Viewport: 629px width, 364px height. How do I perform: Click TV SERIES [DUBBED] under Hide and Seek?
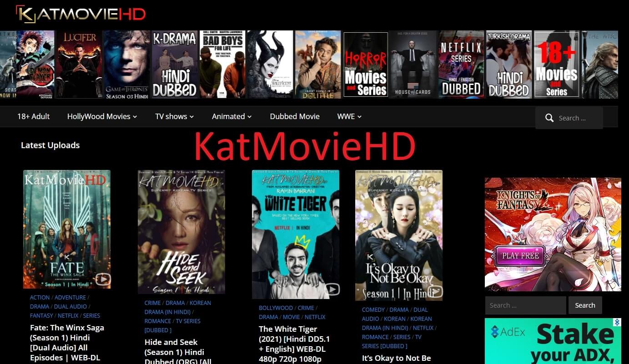(x=172, y=325)
